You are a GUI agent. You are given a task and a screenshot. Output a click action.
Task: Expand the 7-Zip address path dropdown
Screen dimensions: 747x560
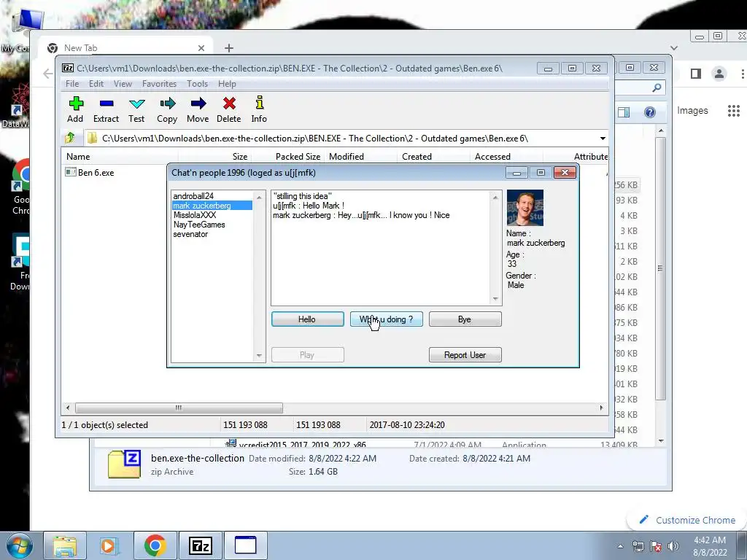pyautogui.click(x=603, y=139)
